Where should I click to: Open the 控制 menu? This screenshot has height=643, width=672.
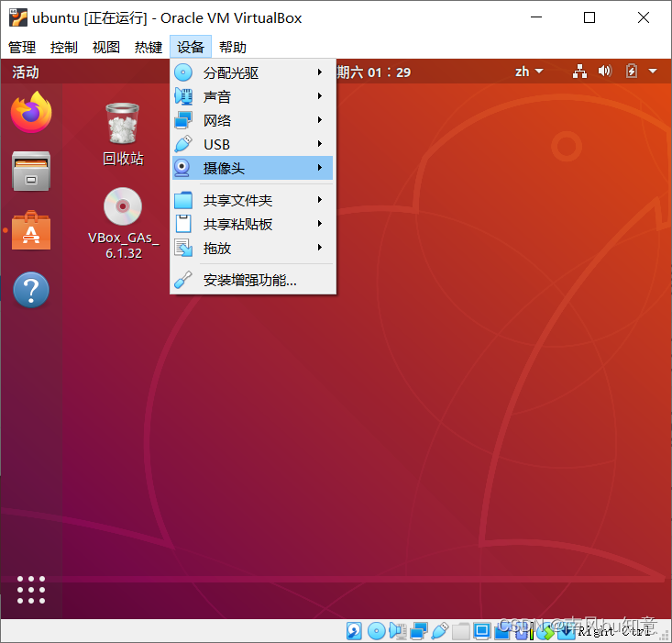tap(64, 47)
